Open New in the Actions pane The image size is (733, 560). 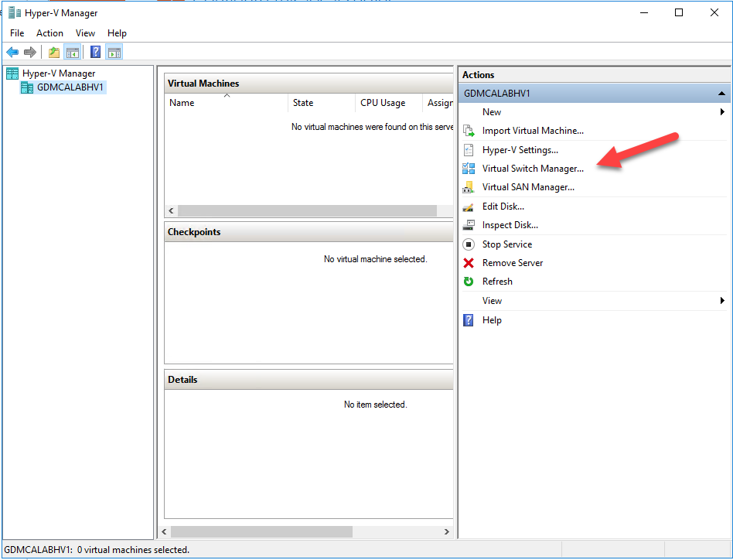click(x=492, y=112)
